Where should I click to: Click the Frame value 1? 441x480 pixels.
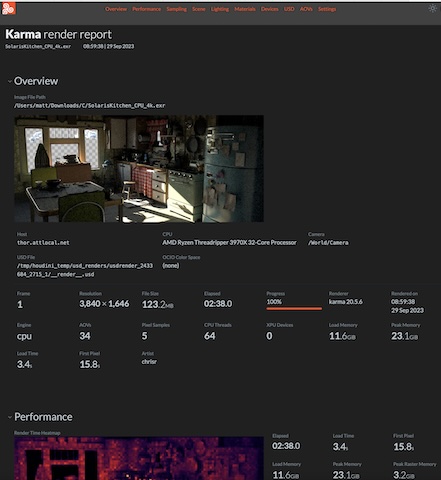tap(20, 304)
